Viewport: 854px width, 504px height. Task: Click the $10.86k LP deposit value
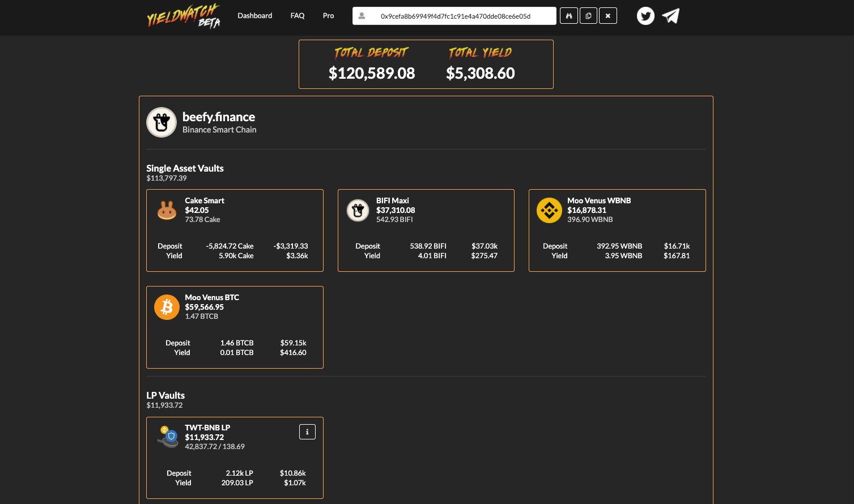click(293, 473)
